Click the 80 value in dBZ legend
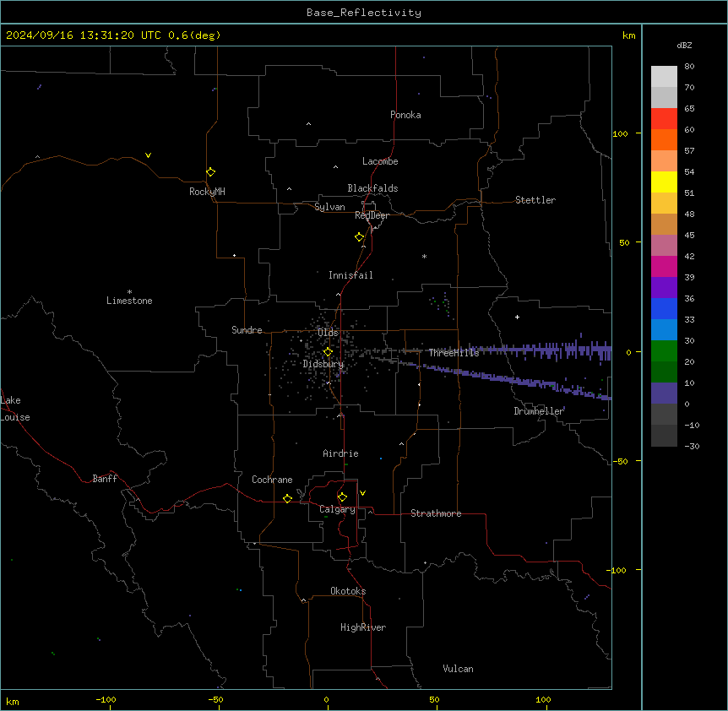 tap(689, 67)
